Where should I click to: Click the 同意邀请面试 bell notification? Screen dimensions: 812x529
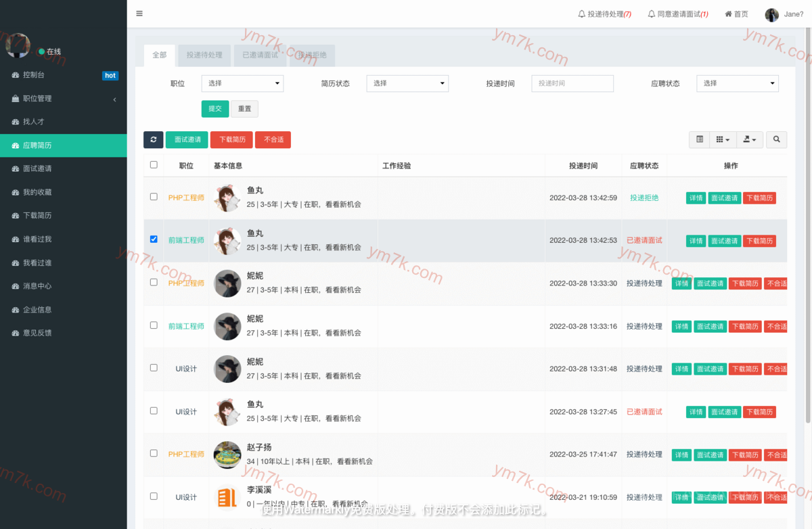[x=677, y=14]
